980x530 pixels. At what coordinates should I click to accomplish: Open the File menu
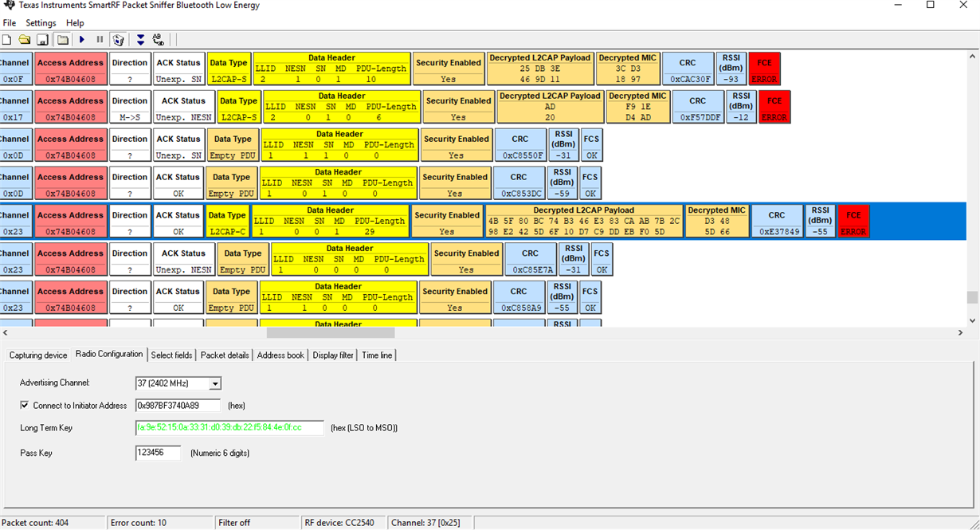click(10, 23)
